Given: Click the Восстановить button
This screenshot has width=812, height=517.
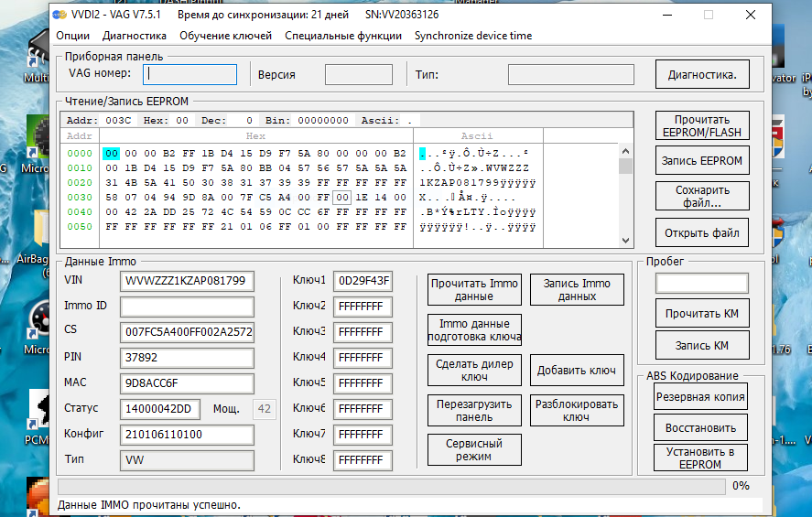Looking at the screenshot, I should click(x=700, y=428).
